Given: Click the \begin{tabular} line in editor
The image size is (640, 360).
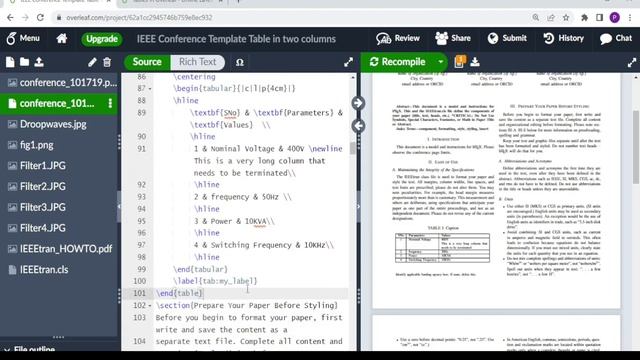Looking at the screenshot, I should click(234, 89).
